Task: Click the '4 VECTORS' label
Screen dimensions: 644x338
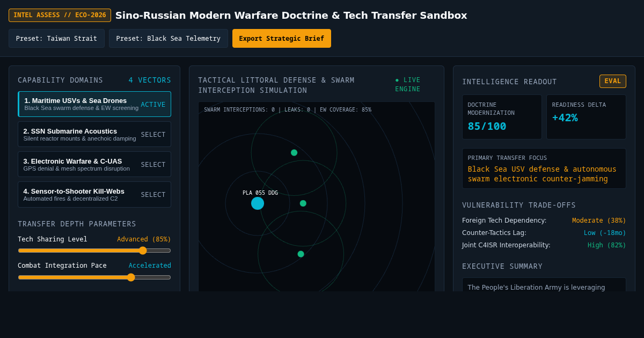Action: (150, 80)
